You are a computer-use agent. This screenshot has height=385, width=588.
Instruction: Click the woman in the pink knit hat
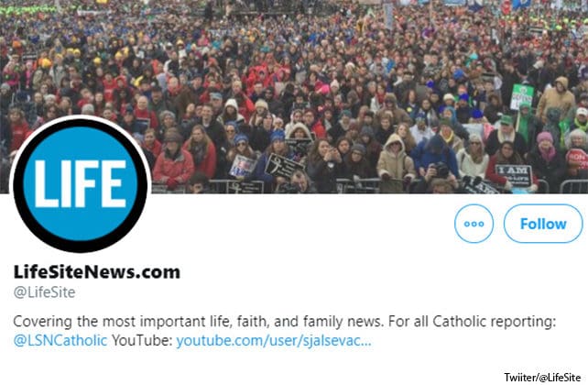545,158
